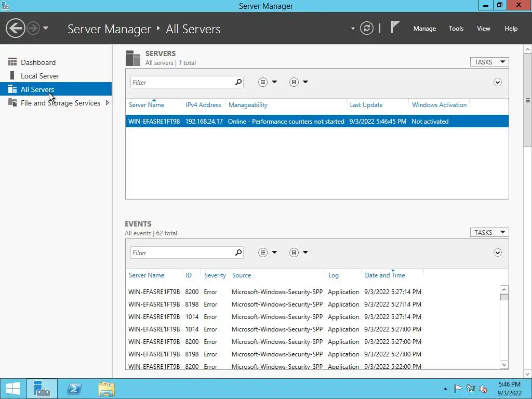Select event 8198 at 5:27:14 PM
The image size is (532, 399).
coord(312,304)
